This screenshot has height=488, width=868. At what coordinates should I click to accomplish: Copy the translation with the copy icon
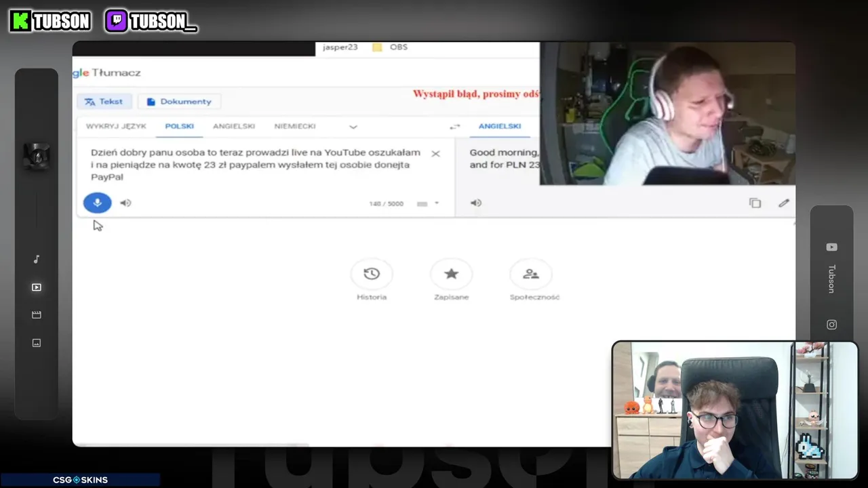pyautogui.click(x=755, y=203)
